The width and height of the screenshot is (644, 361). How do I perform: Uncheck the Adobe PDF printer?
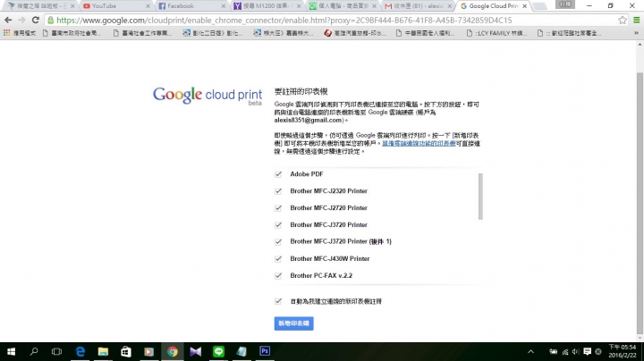[x=278, y=174]
